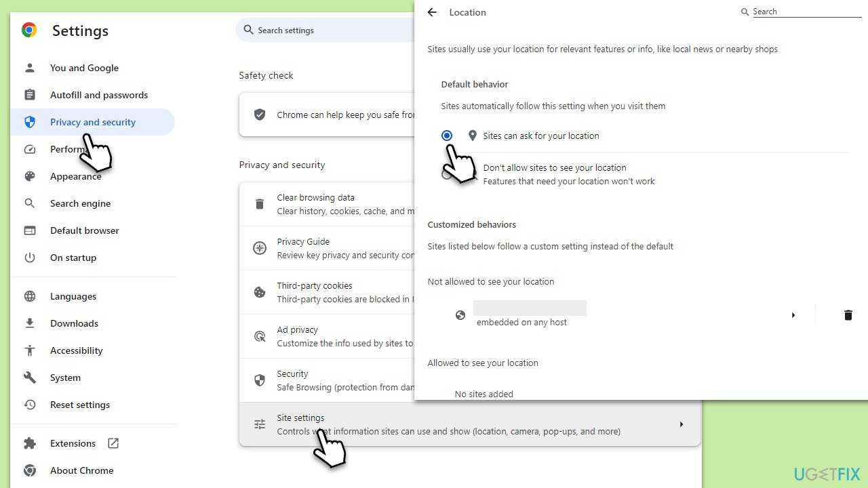
Task: Go back using the Location back arrow
Action: 432,12
